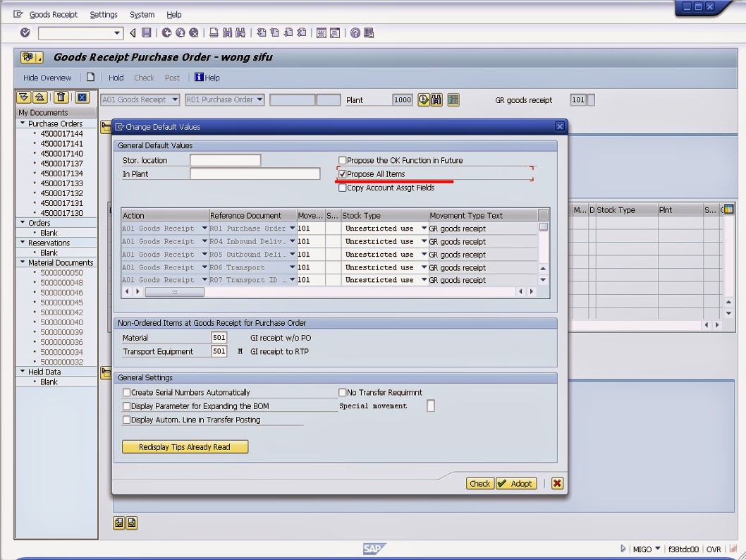Image resolution: width=746 pixels, height=560 pixels.
Task: Open Reference Document dropdown showing R04 Inbound Deliv
Action: point(291,241)
